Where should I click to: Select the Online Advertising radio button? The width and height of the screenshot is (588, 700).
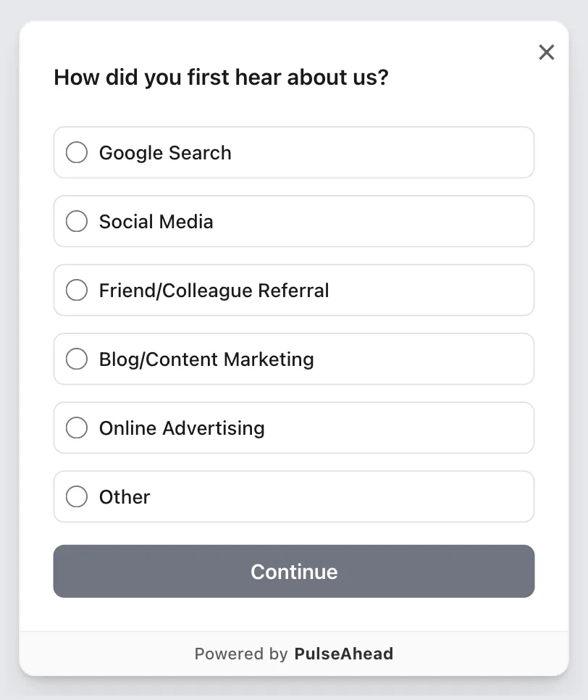(76, 428)
